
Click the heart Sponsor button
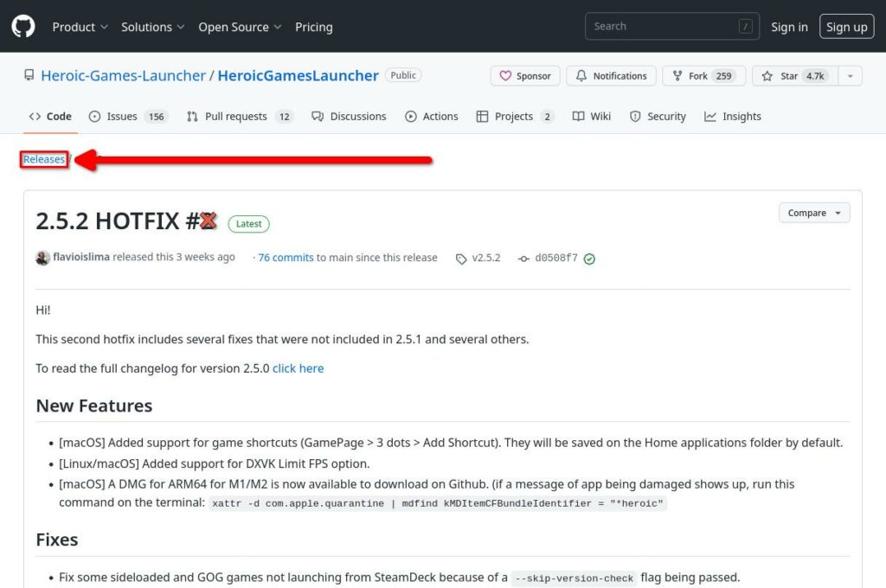525,76
